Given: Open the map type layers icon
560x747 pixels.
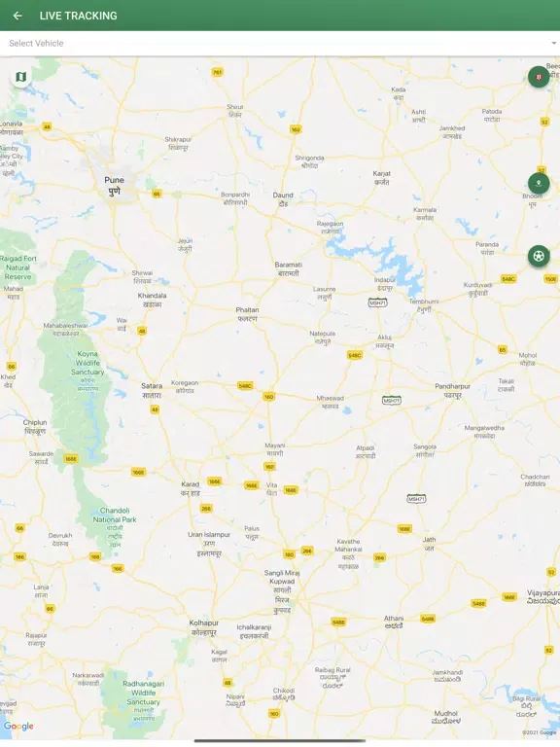Looking at the screenshot, I should [x=21, y=77].
